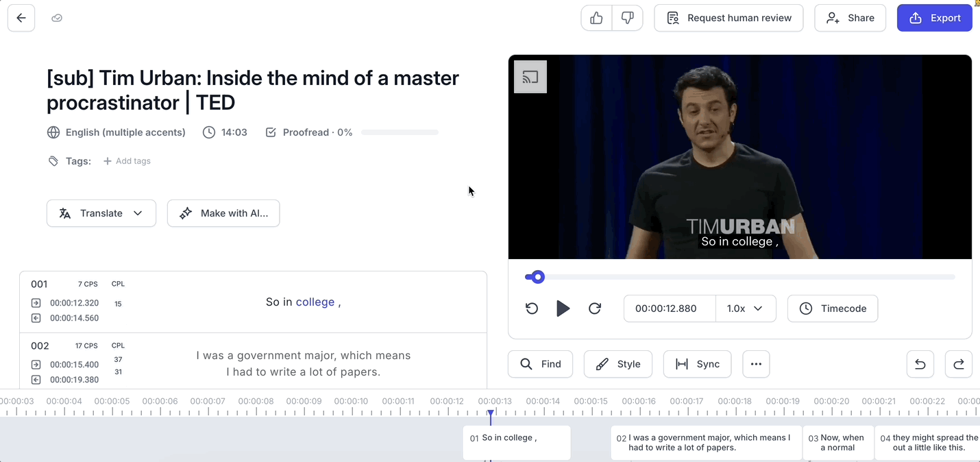The image size is (980, 462).
Task: Click the 14:03 duration text
Action: 234,132
